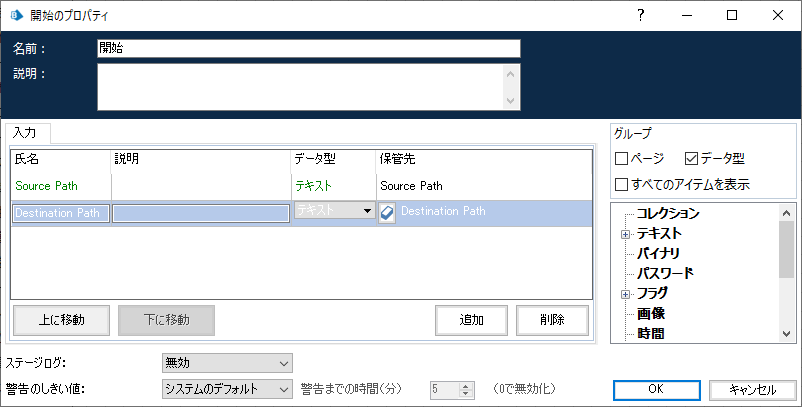The width and height of the screenshot is (802, 407).
Task: Click the Source Path description cell
Action: (201, 186)
